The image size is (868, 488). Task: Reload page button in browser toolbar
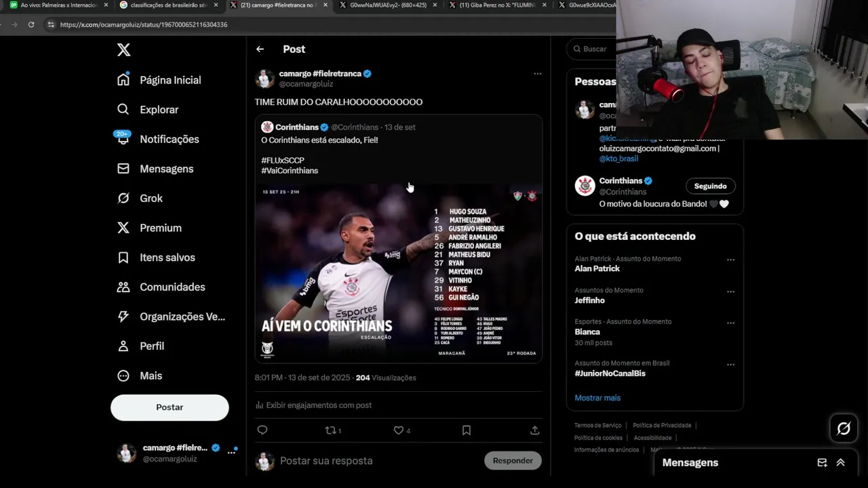[31, 24]
